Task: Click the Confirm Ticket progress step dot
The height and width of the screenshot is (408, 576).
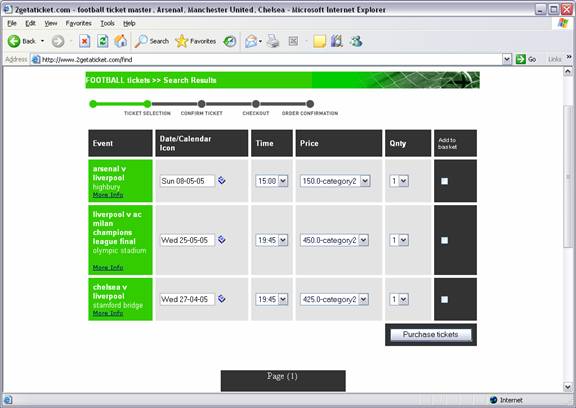Action: tap(201, 104)
